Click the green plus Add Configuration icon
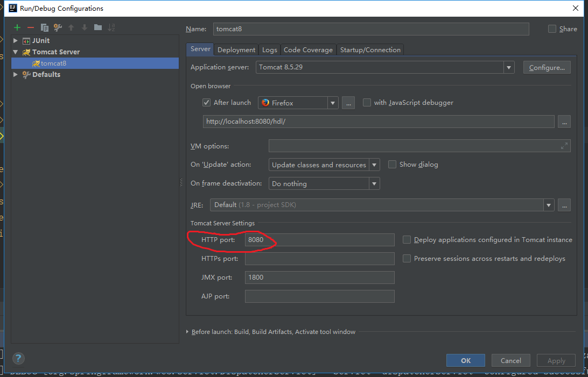Screen dimensions: 588x377 [x=17, y=27]
